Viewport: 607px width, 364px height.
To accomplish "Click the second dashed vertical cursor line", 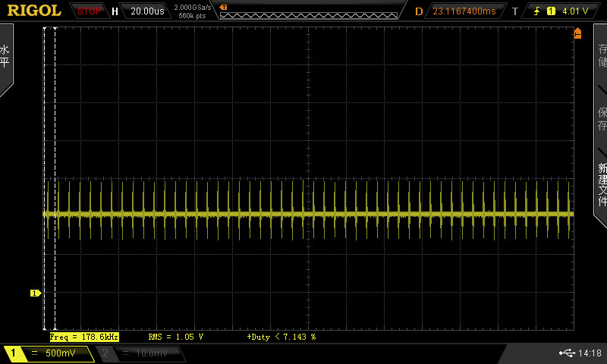I will (x=55, y=178).
